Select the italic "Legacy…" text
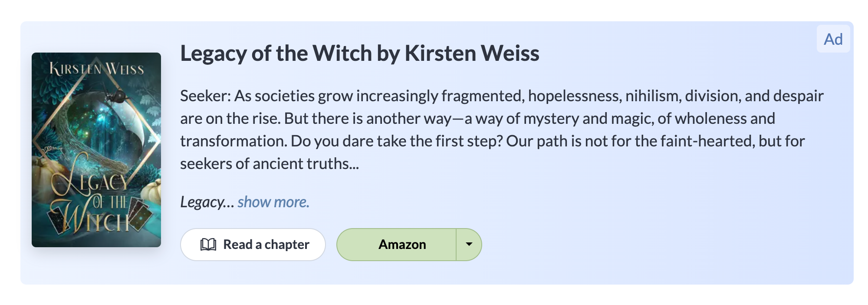 (x=207, y=202)
